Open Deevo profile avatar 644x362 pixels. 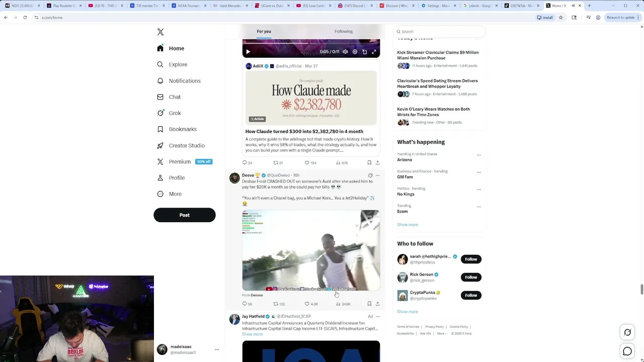click(x=234, y=178)
